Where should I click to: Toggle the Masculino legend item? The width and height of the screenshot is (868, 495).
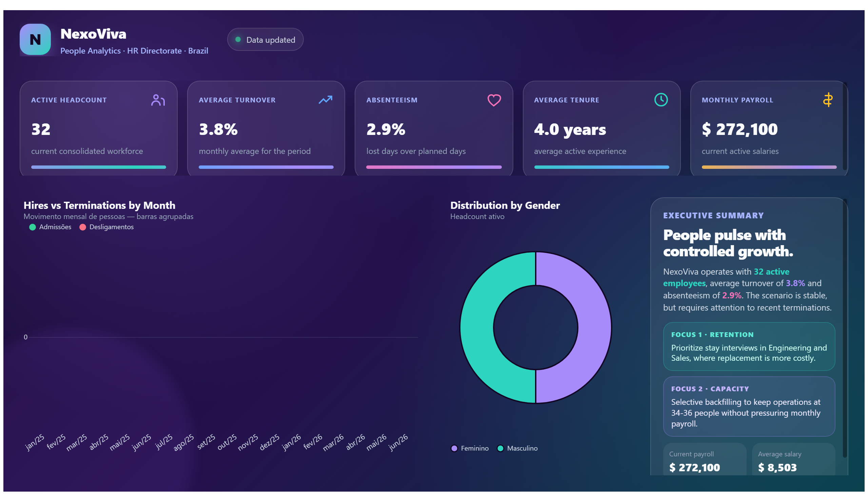(517, 448)
